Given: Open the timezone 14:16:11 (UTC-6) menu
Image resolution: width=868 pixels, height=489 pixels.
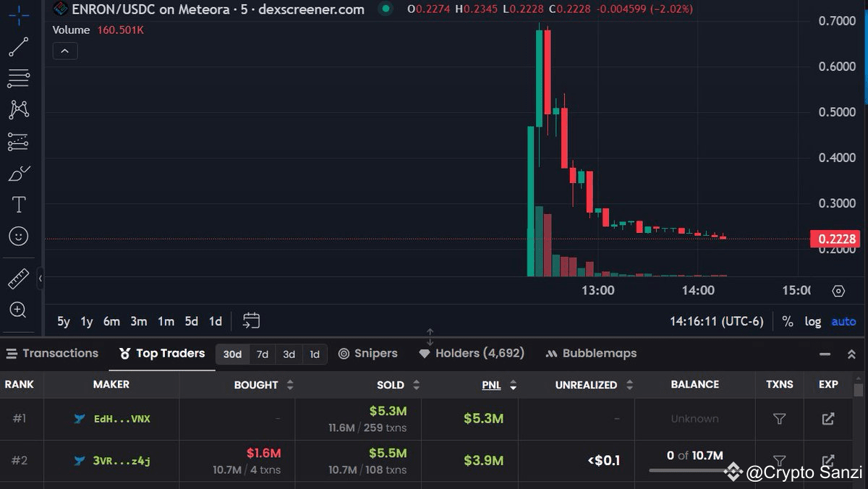Looking at the screenshot, I should [716, 321].
